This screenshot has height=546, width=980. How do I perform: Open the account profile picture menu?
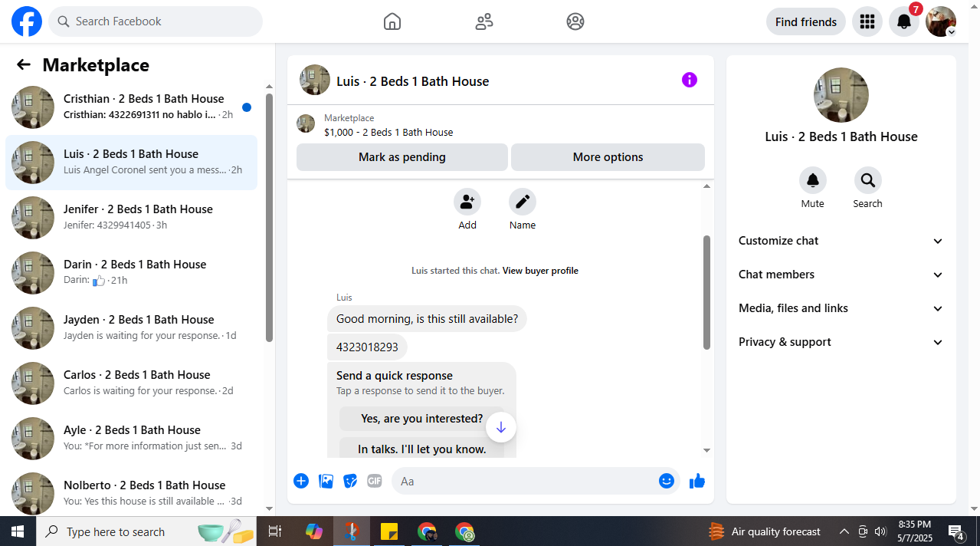941,21
